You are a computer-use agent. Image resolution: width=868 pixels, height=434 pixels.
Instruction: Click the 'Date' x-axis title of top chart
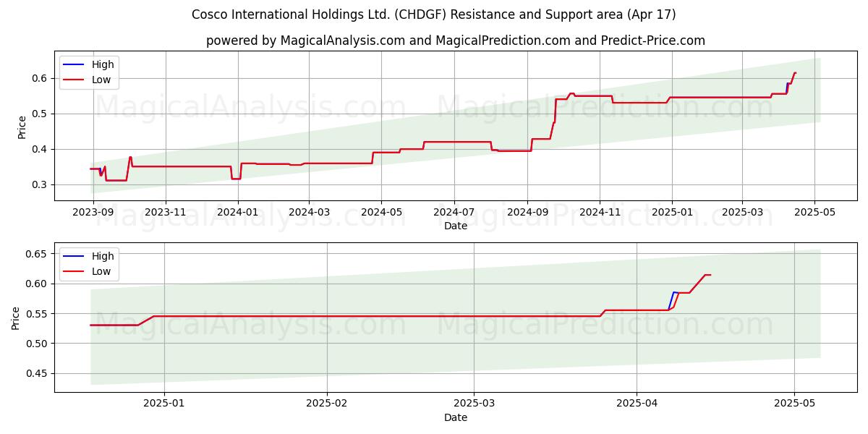click(x=456, y=226)
